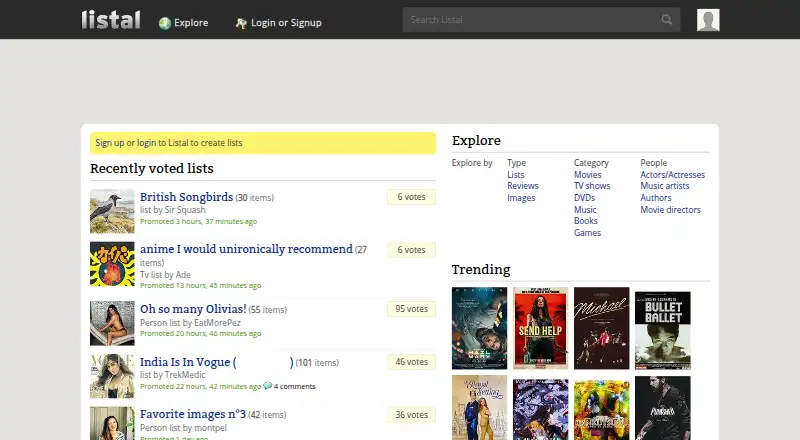Open the British Songbirds list
The width and height of the screenshot is (800, 440).
(x=186, y=197)
